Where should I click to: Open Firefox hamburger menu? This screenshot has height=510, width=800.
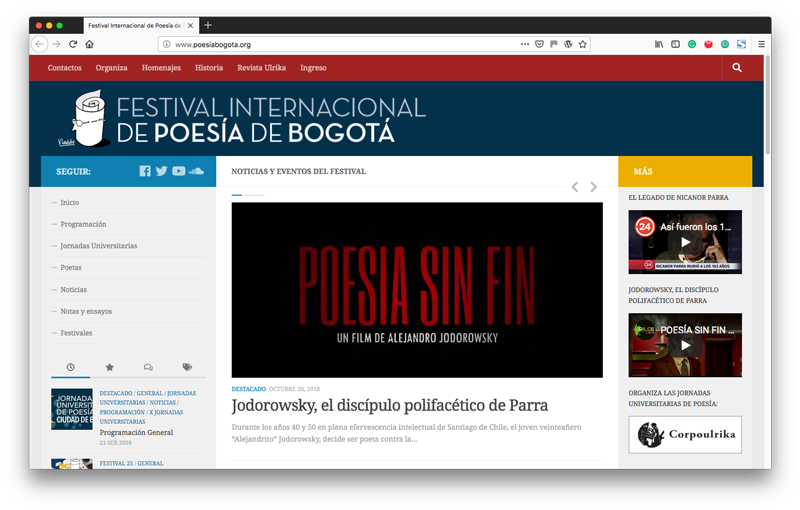pyautogui.click(x=761, y=44)
